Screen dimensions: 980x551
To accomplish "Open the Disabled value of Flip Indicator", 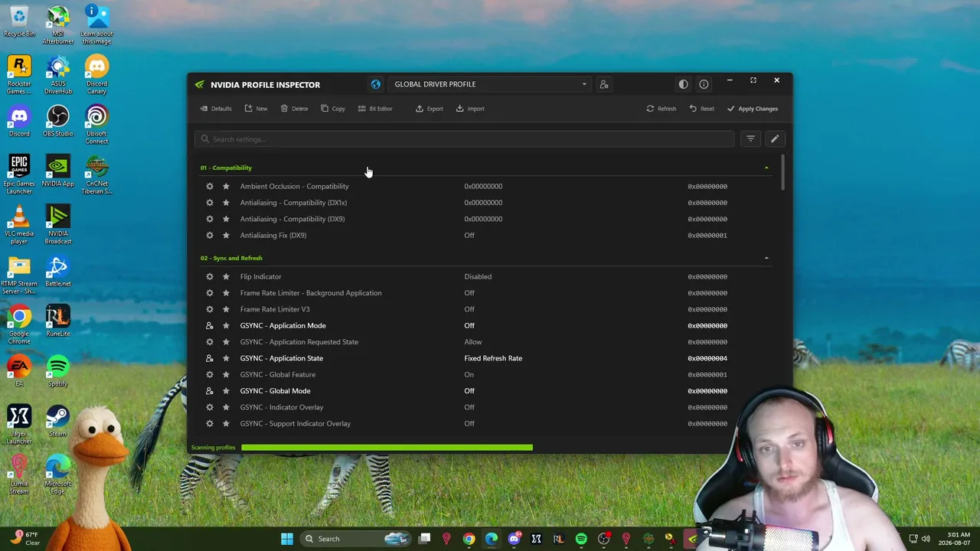I will (x=478, y=277).
